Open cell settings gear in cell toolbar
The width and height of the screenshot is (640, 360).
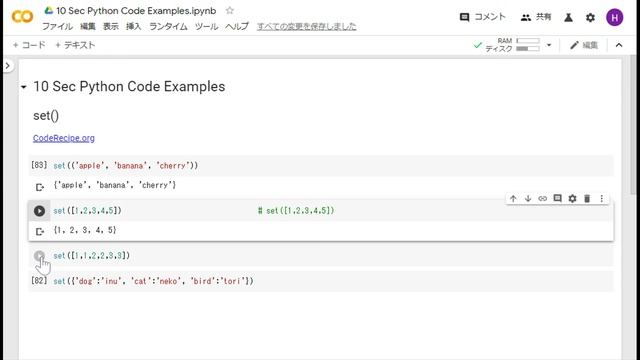coord(572,198)
